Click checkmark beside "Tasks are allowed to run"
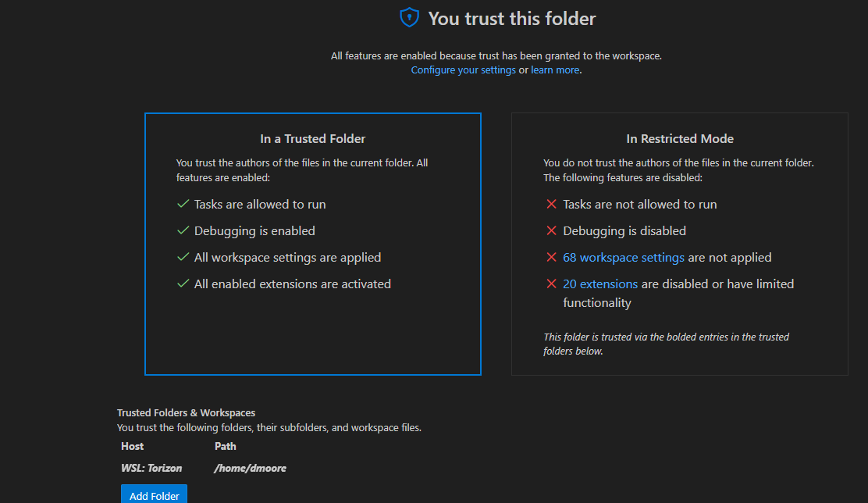 183,205
